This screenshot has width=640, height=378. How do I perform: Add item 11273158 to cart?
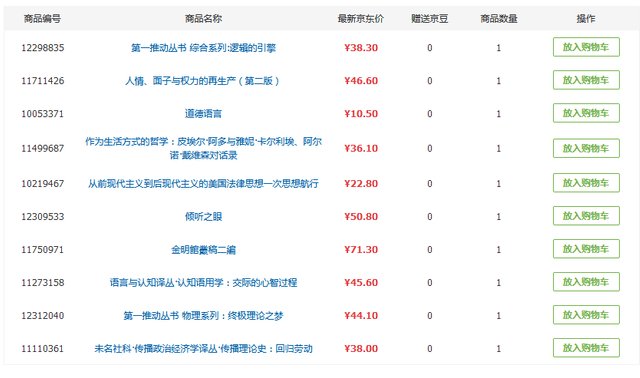point(586,282)
